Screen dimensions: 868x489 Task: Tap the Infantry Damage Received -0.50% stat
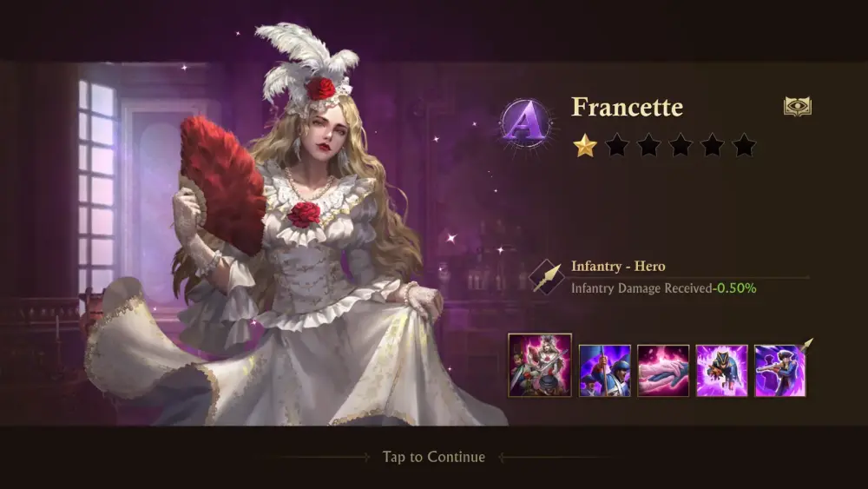664,288
